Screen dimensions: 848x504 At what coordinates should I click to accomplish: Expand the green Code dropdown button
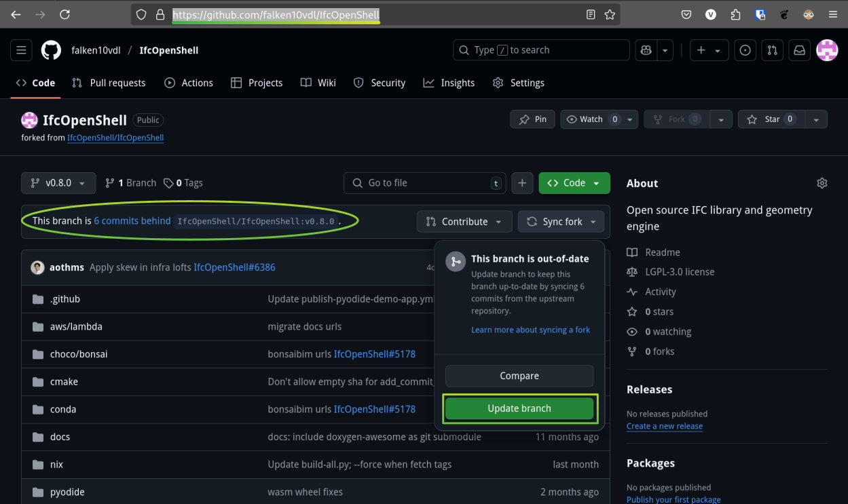coord(574,183)
